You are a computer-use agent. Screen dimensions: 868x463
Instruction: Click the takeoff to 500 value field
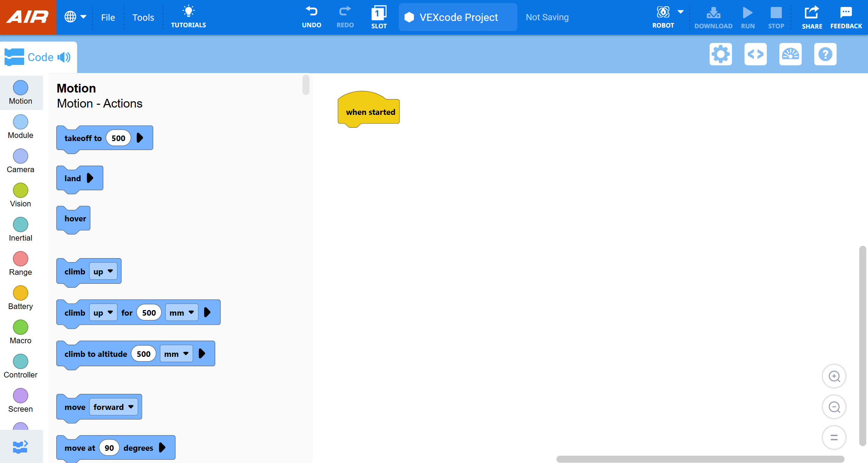(x=118, y=138)
